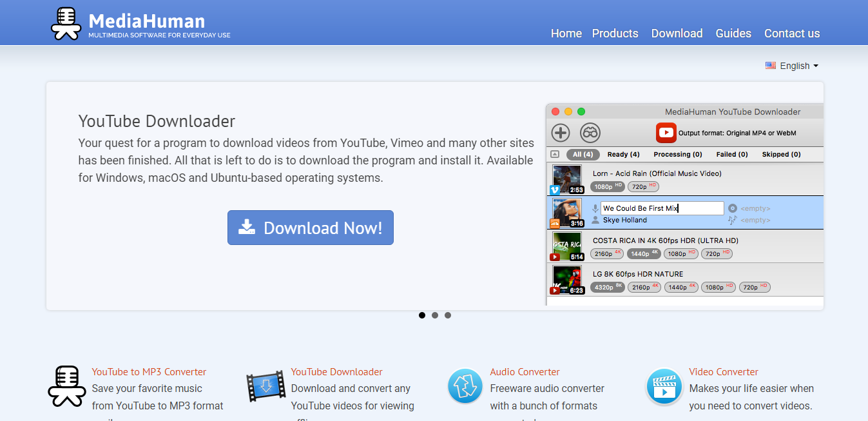Open the YouTube Downloader product link

coord(336,372)
